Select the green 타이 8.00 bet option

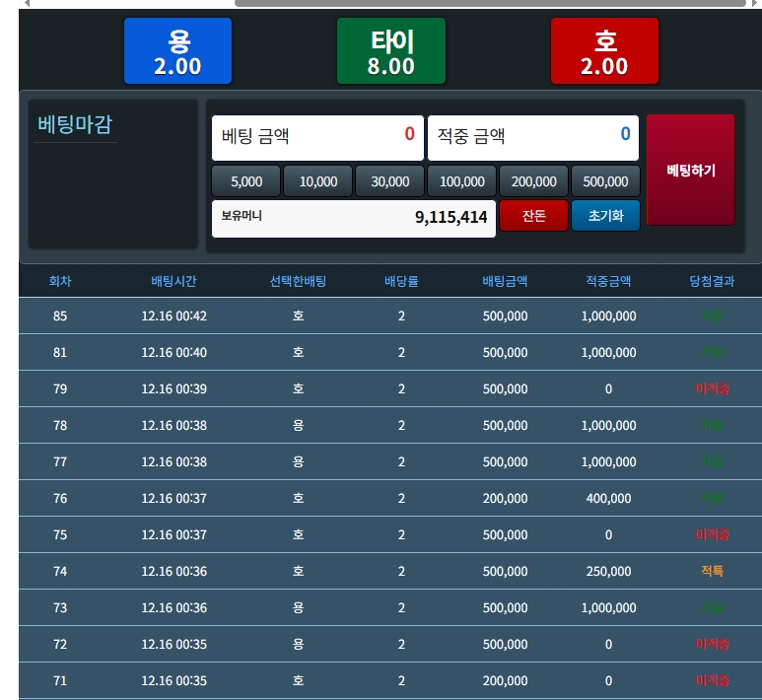click(391, 51)
